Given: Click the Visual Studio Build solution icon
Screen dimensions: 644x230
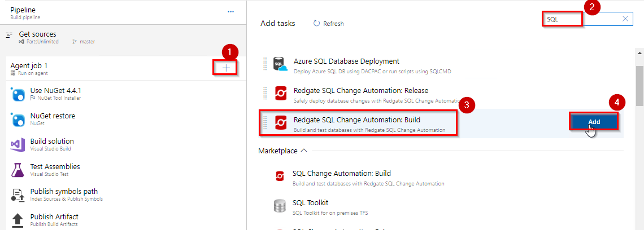Looking at the screenshot, I should [x=18, y=145].
